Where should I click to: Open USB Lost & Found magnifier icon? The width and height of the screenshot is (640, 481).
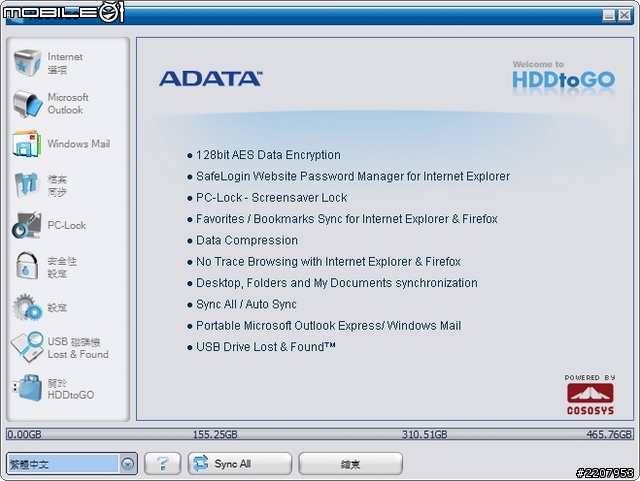coord(27,347)
